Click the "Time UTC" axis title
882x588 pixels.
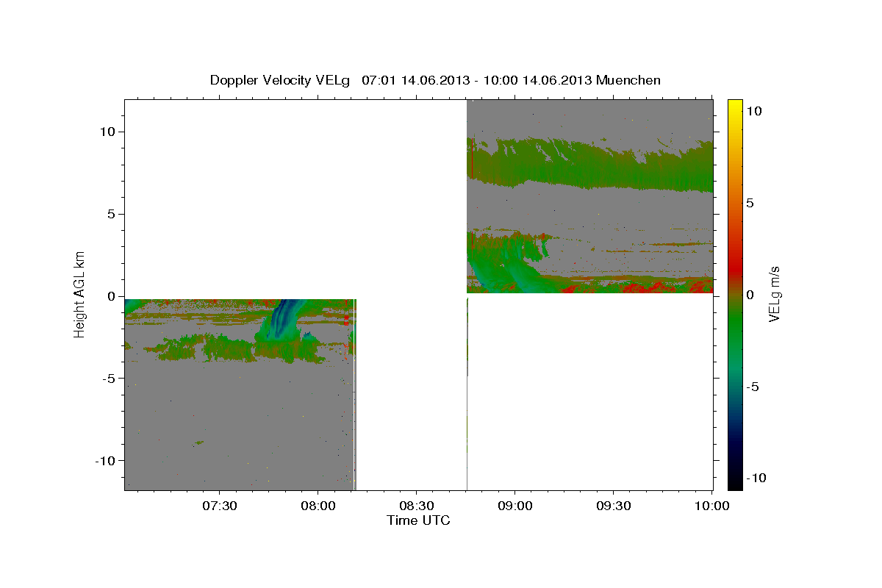[418, 520]
